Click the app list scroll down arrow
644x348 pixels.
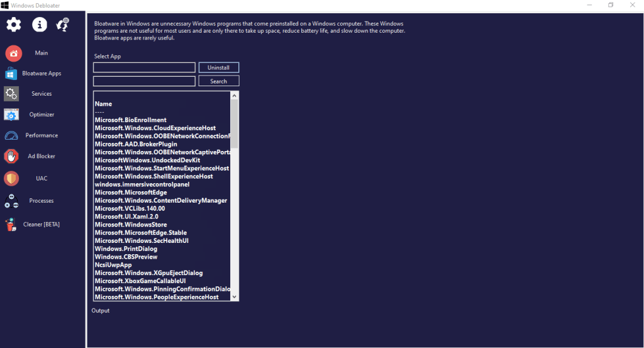click(234, 296)
